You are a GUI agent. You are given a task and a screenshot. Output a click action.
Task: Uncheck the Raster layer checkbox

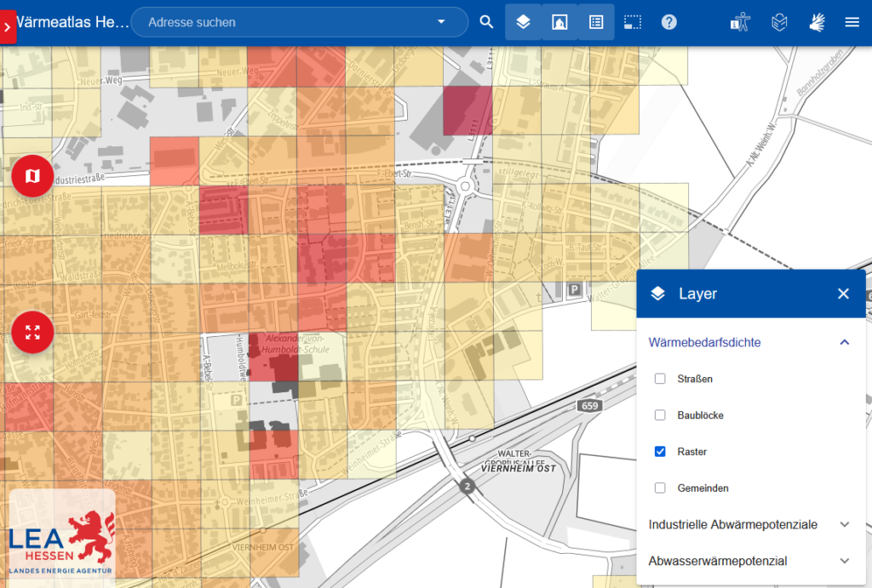tap(660, 452)
